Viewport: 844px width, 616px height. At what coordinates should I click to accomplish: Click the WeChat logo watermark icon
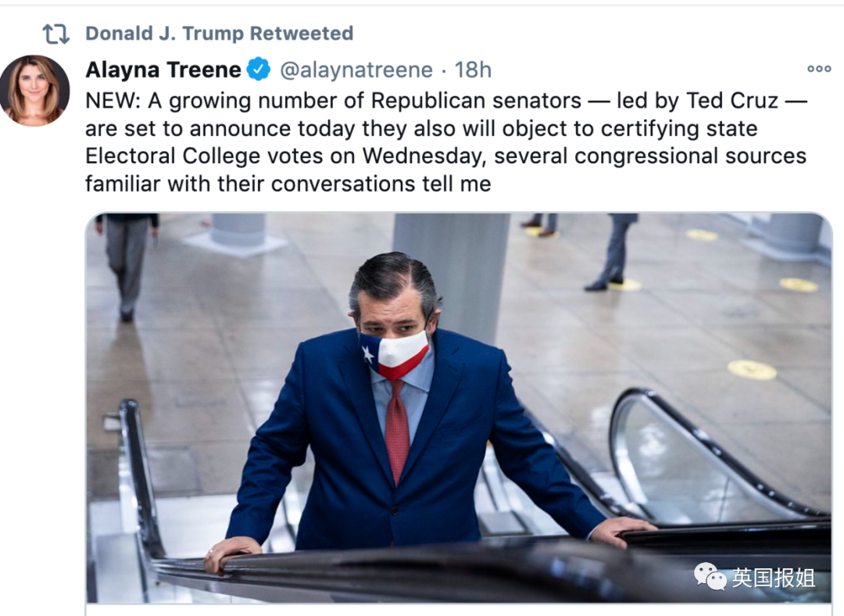pos(710,577)
